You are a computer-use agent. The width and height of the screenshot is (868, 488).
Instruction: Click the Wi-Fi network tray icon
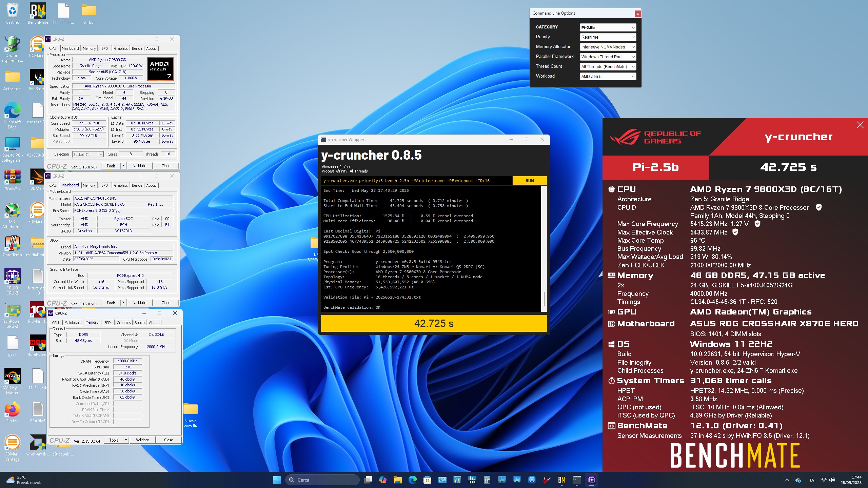[823, 480]
